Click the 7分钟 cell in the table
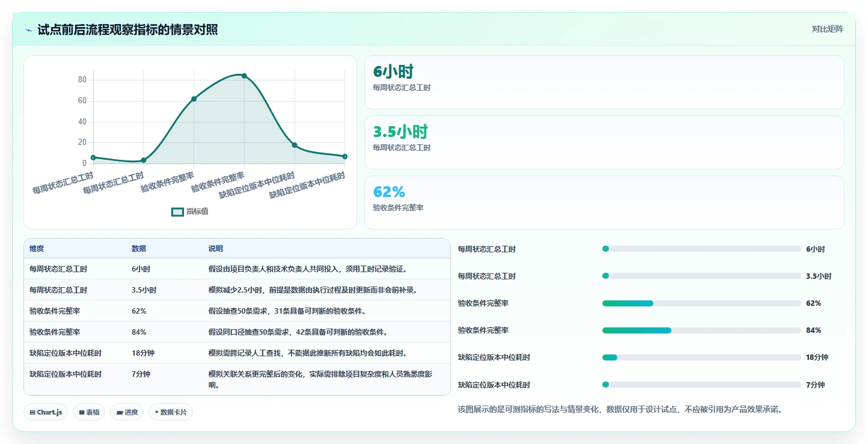Image resolution: width=868 pixels, height=444 pixels. (141, 374)
